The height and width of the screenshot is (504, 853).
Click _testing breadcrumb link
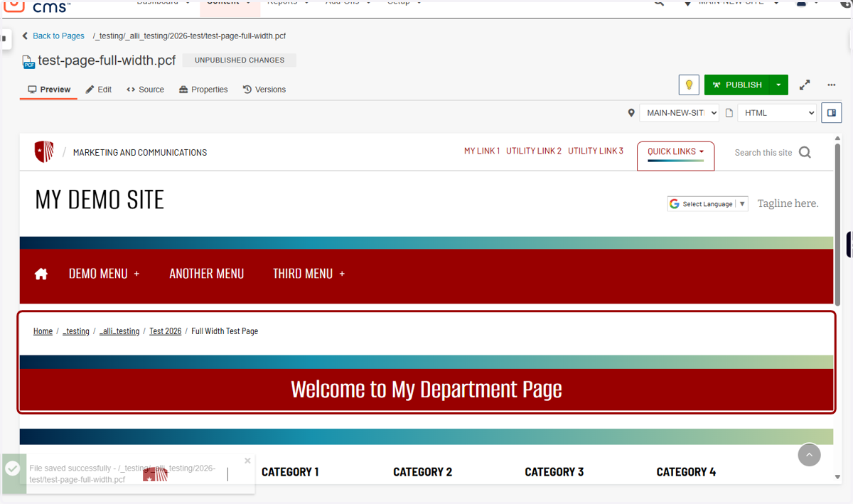pyautogui.click(x=76, y=331)
